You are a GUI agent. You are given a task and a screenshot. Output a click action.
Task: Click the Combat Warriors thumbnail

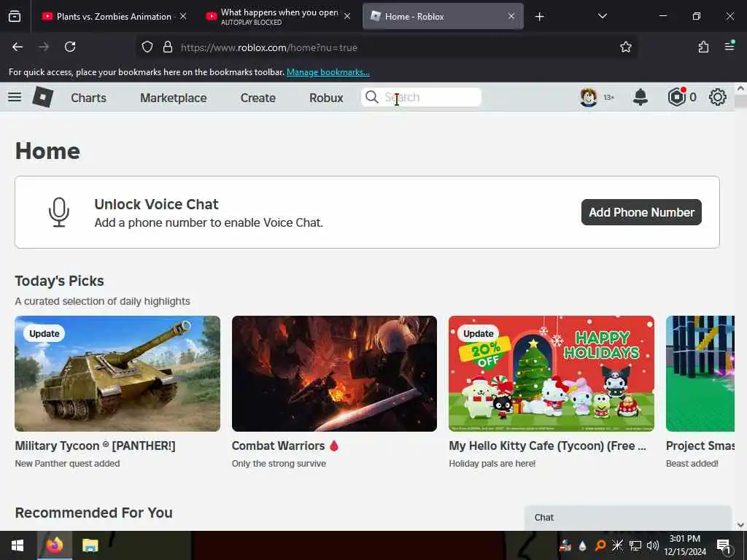pyautogui.click(x=334, y=374)
